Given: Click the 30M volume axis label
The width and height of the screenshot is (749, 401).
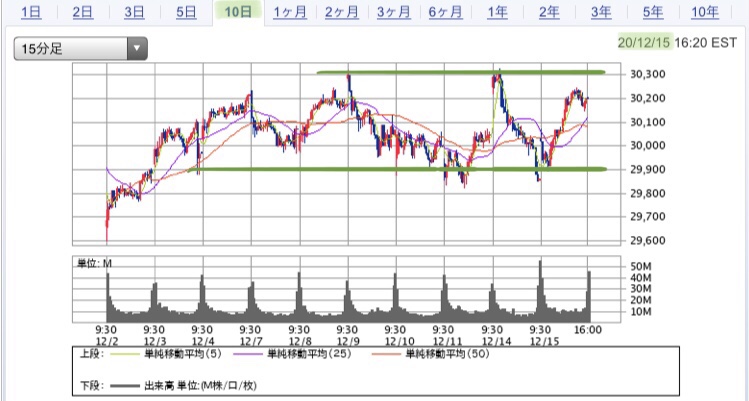Looking at the screenshot, I should coord(641,289).
